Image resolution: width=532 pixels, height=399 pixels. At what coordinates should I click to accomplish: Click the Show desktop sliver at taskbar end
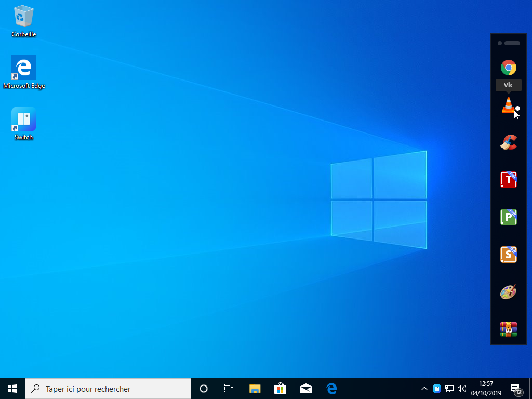[530, 389]
